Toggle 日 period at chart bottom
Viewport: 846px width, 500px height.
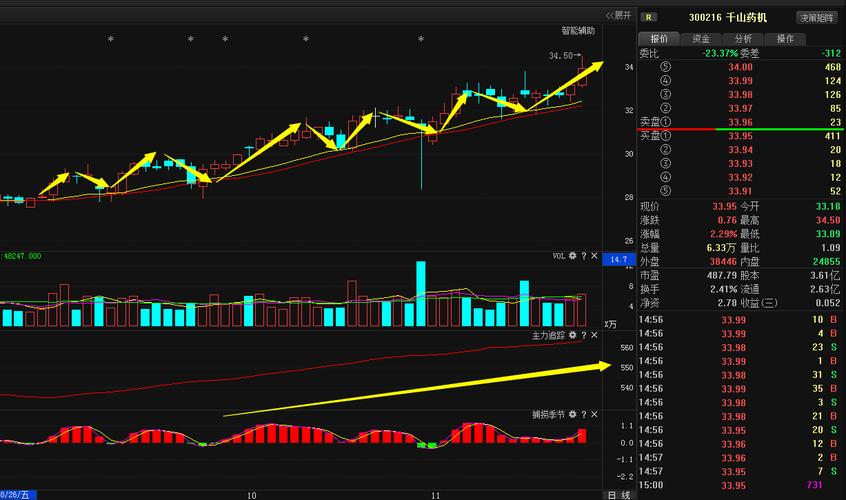tap(611, 494)
